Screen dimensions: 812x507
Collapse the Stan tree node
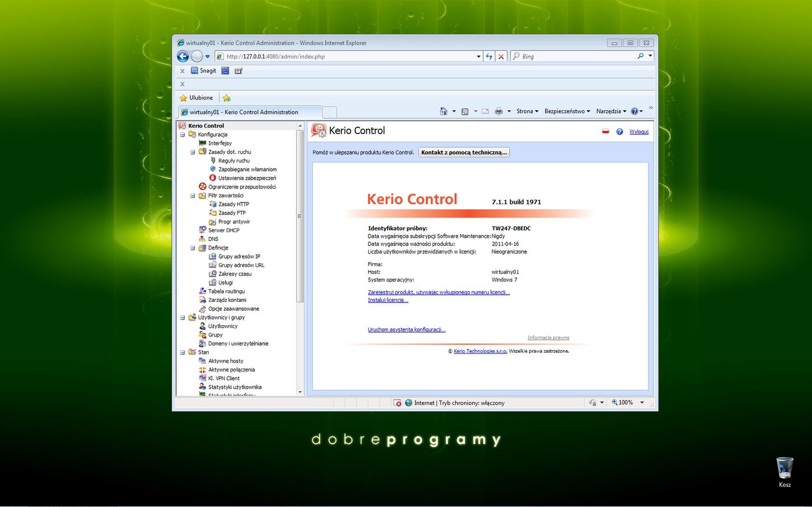[x=183, y=352]
